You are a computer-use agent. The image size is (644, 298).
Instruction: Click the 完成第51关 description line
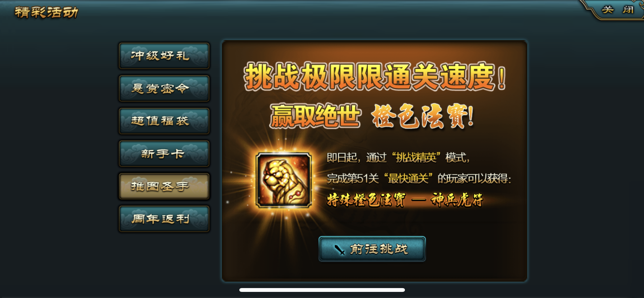[x=419, y=178]
